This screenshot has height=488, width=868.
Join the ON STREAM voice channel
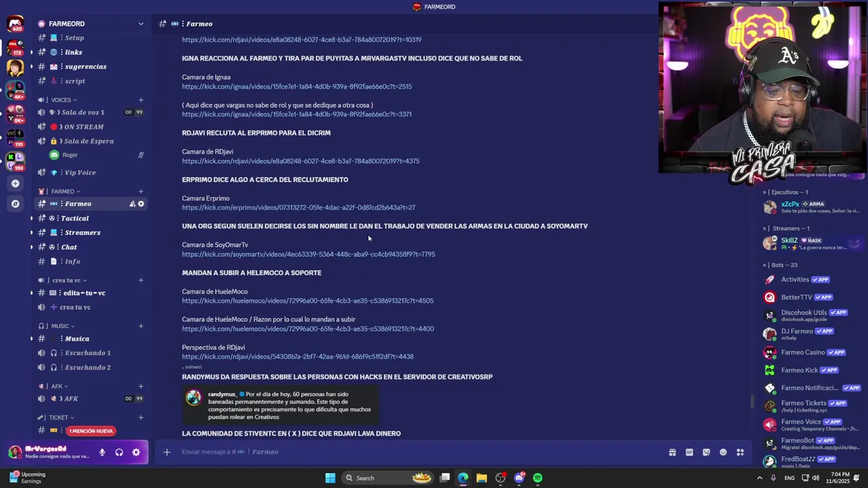90,127
